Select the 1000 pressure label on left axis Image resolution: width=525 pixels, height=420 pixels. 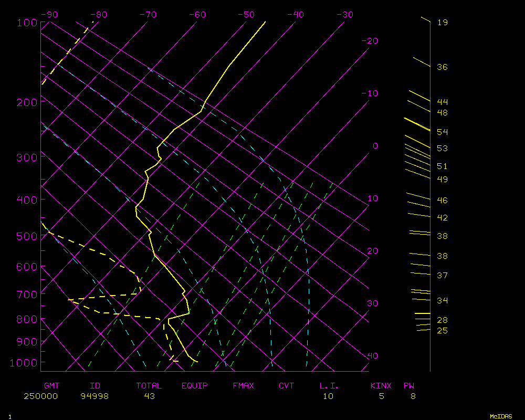pyautogui.click(x=25, y=363)
